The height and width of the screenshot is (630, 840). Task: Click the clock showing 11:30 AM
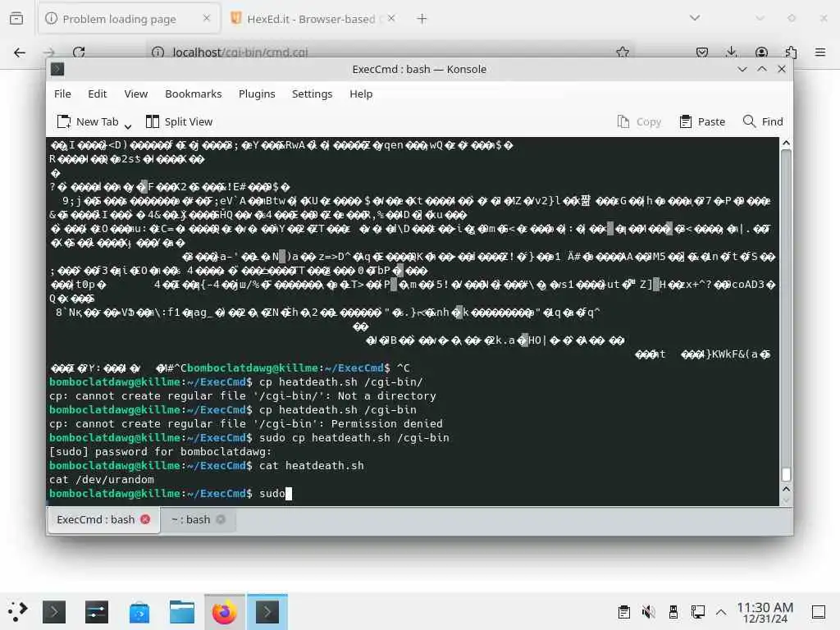coord(765,612)
